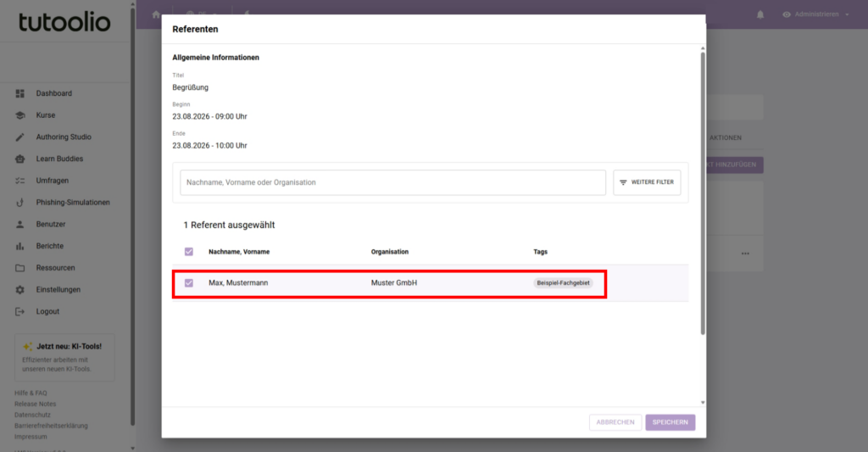Viewport: 868px width, 452px height.
Task: Click the Benutzer person icon
Action: pos(20,225)
